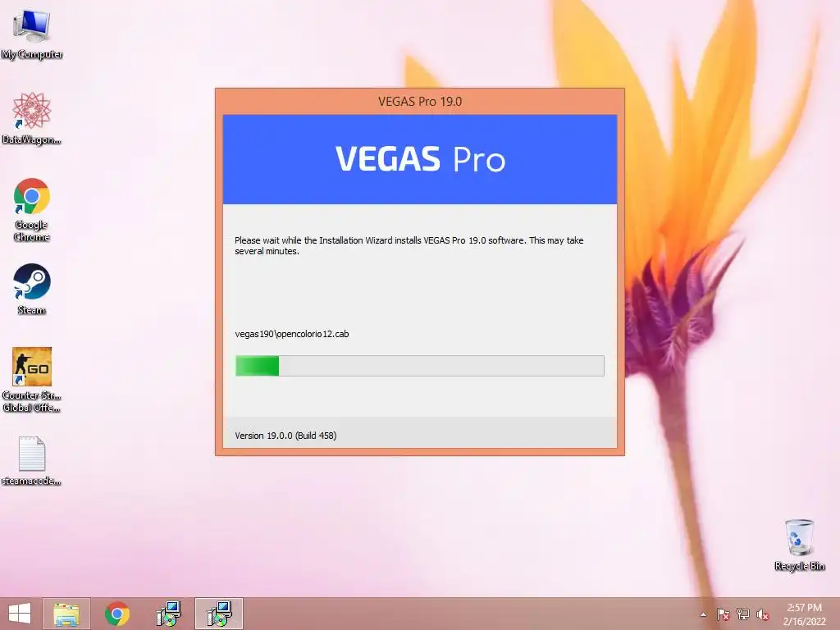The height and width of the screenshot is (630, 840).
Task: Click the vegas190\opencolorio12.cab file text
Action: [292, 334]
